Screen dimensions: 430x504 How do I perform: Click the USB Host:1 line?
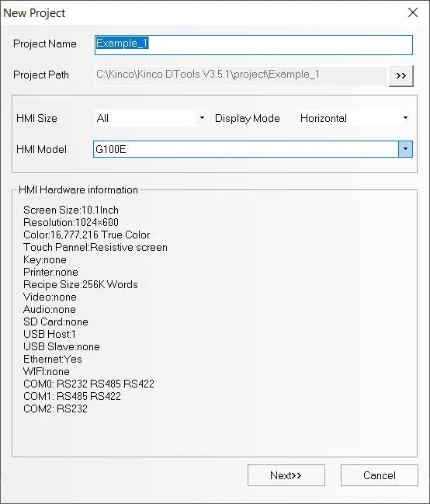(50, 334)
